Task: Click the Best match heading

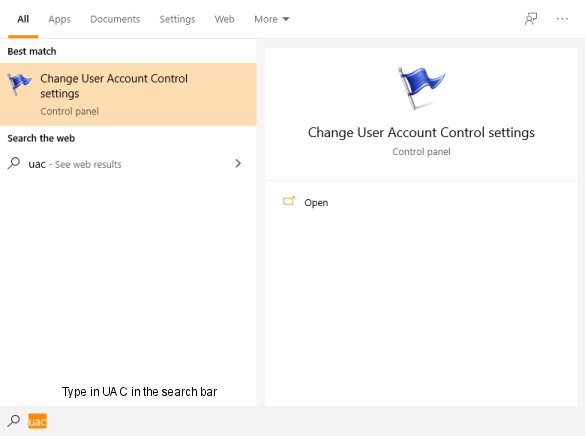Action: click(x=32, y=51)
